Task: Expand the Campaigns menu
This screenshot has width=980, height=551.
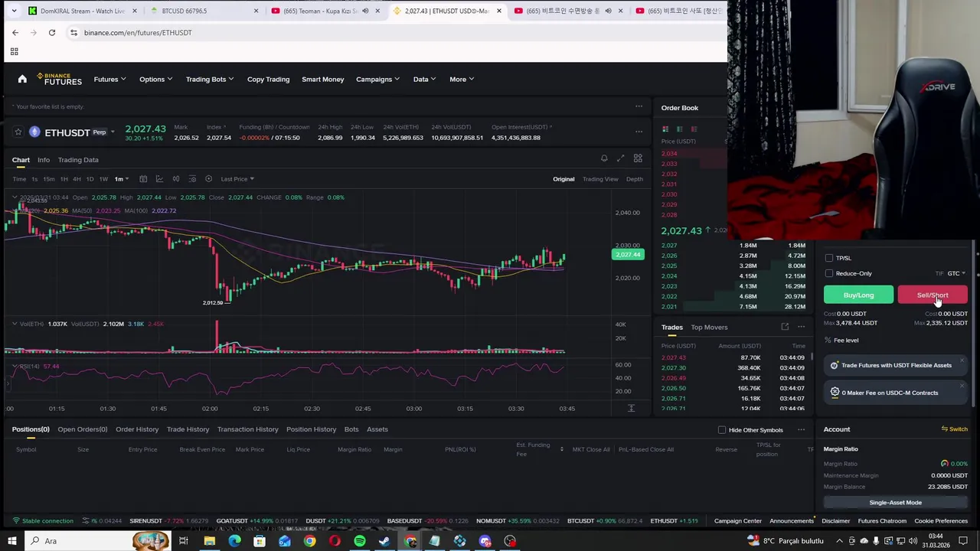Action: (x=377, y=80)
